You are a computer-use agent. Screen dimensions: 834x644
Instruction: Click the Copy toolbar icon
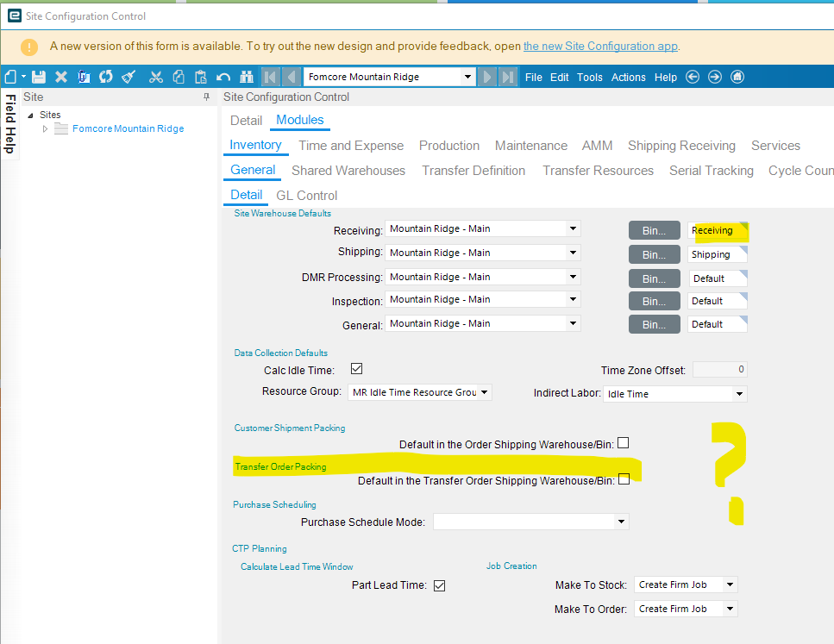(x=179, y=77)
